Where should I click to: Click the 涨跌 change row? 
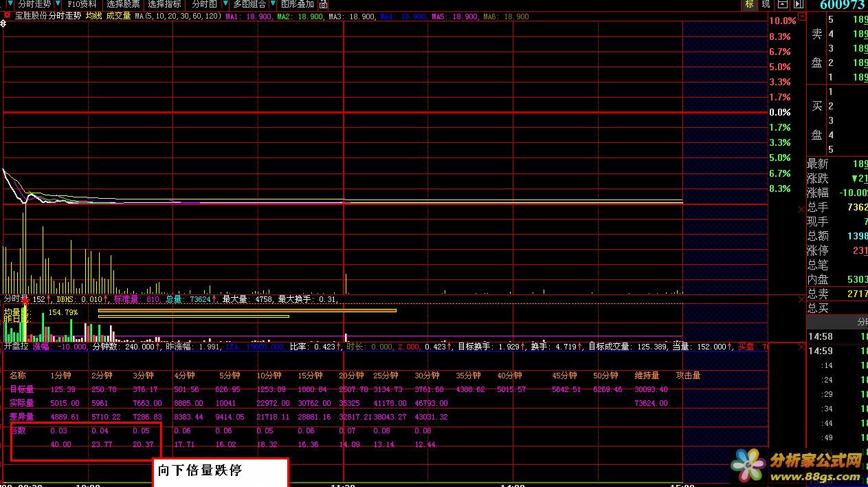coord(837,178)
